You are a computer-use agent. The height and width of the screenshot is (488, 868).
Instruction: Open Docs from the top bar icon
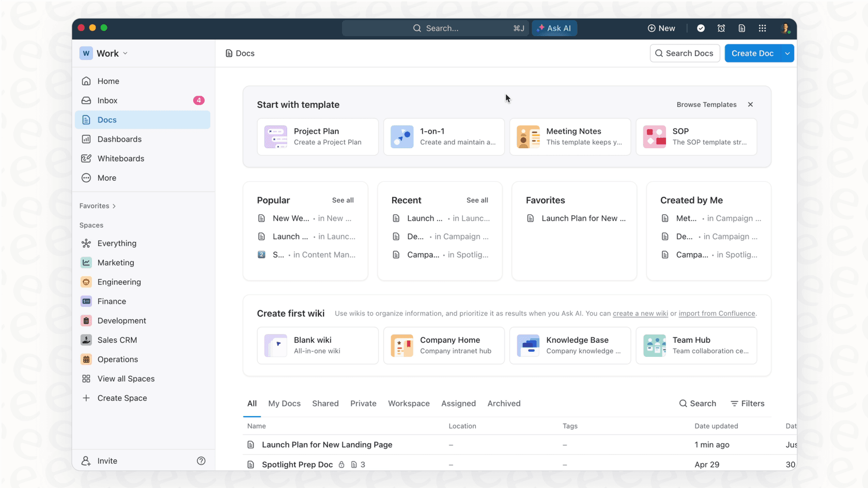click(x=742, y=28)
